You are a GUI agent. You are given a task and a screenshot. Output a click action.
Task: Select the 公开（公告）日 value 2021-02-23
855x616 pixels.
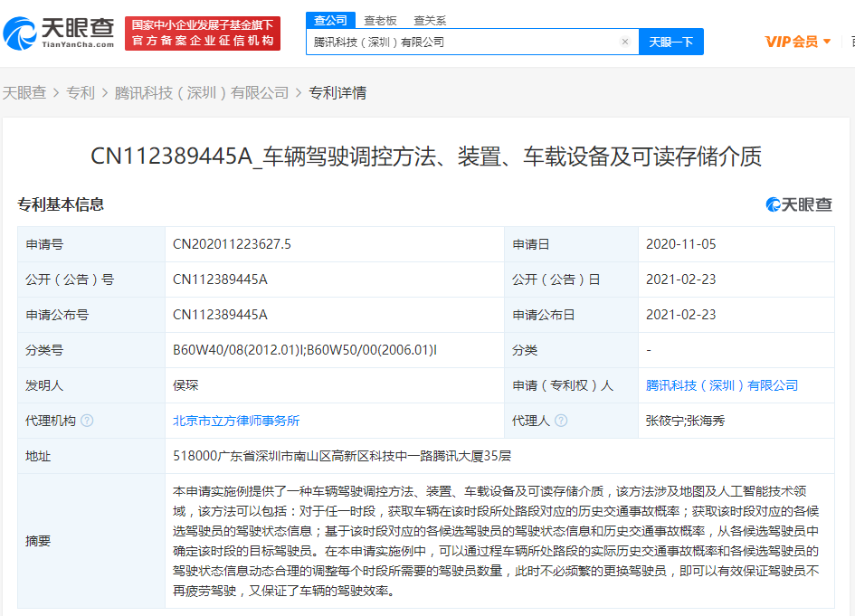click(x=680, y=280)
